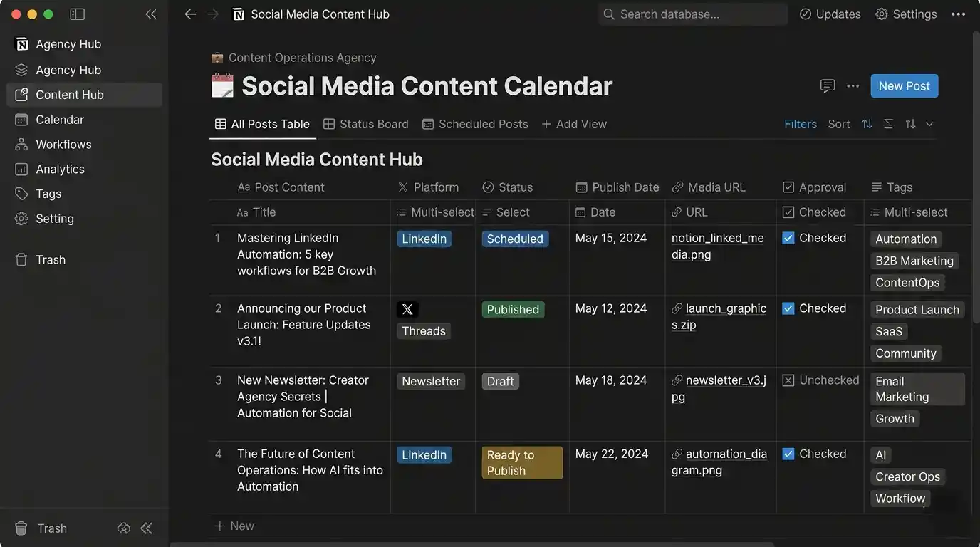
Task: Open the comments icon near New Post
Action: (x=828, y=86)
